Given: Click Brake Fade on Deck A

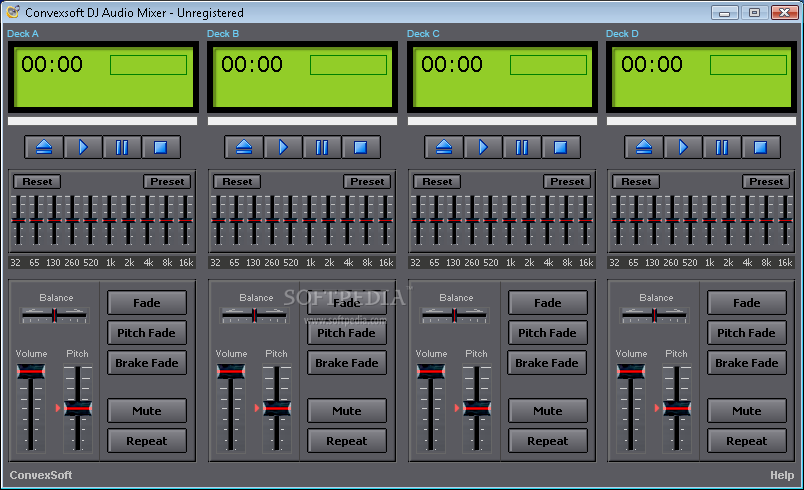Looking at the screenshot, I should 147,362.
